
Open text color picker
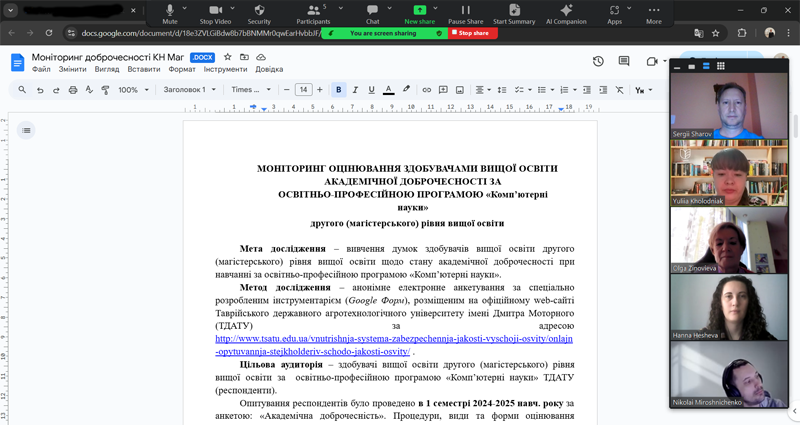point(388,90)
